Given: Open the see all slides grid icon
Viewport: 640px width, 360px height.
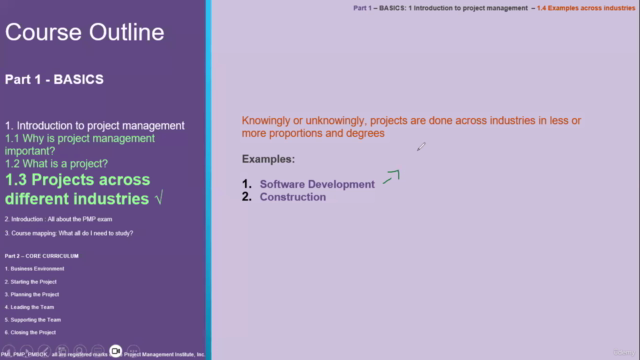Looking at the screenshot, I should [62, 351].
